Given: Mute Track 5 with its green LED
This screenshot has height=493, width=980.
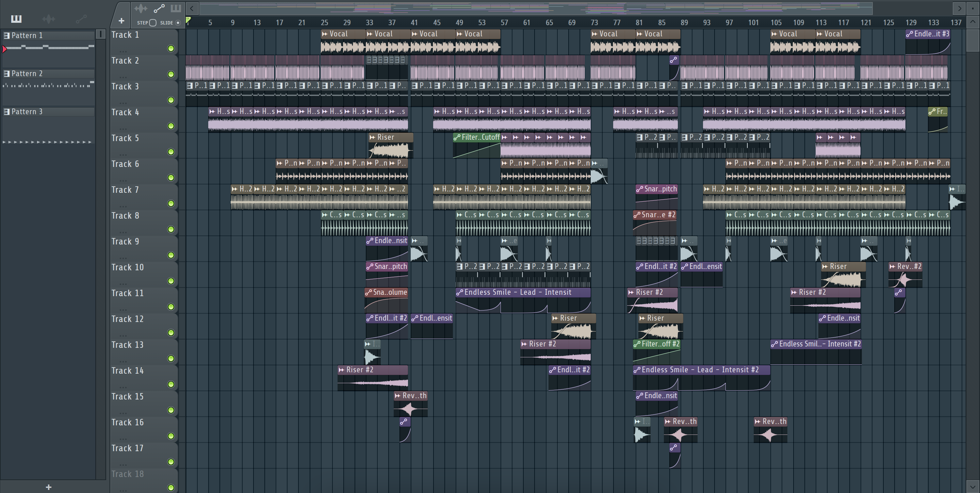Looking at the screenshot, I should [x=171, y=152].
